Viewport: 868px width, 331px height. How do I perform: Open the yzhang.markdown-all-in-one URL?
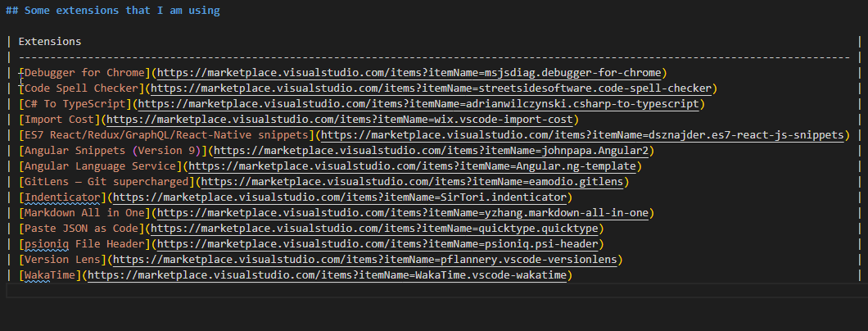click(402, 212)
